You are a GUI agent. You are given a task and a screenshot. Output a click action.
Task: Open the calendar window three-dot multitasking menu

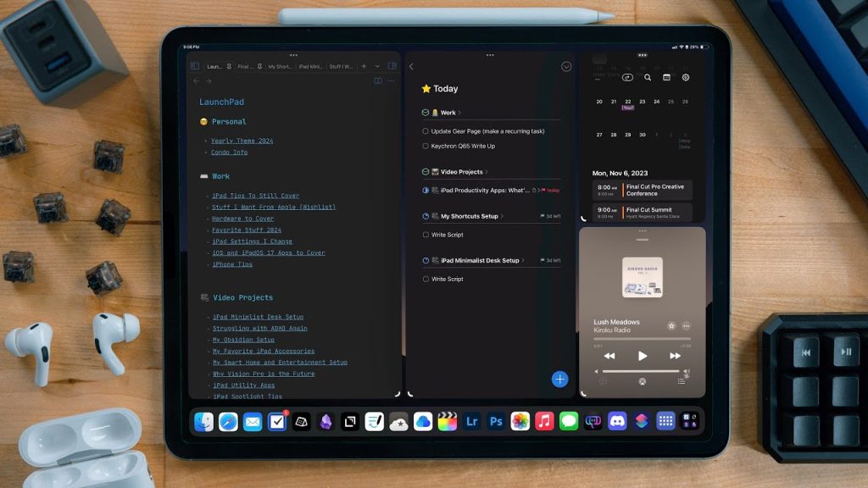(x=643, y=55)
